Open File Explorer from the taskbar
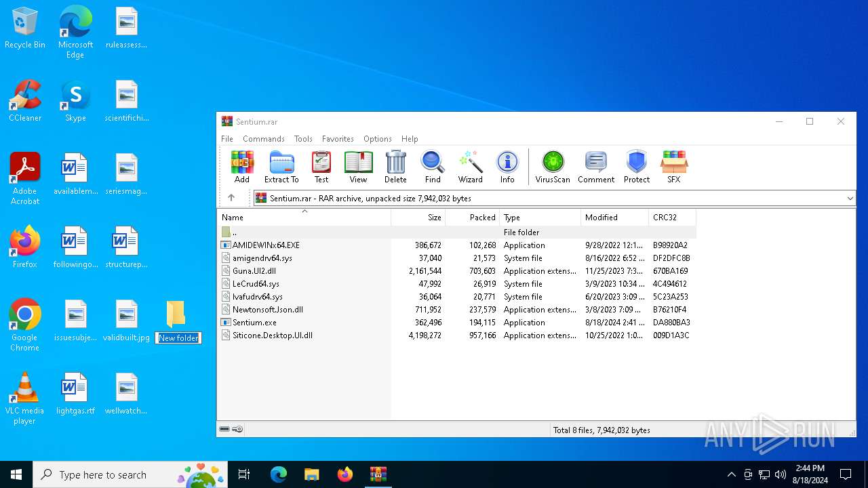Viewport: 868px width, 488px height. (311, 474)
